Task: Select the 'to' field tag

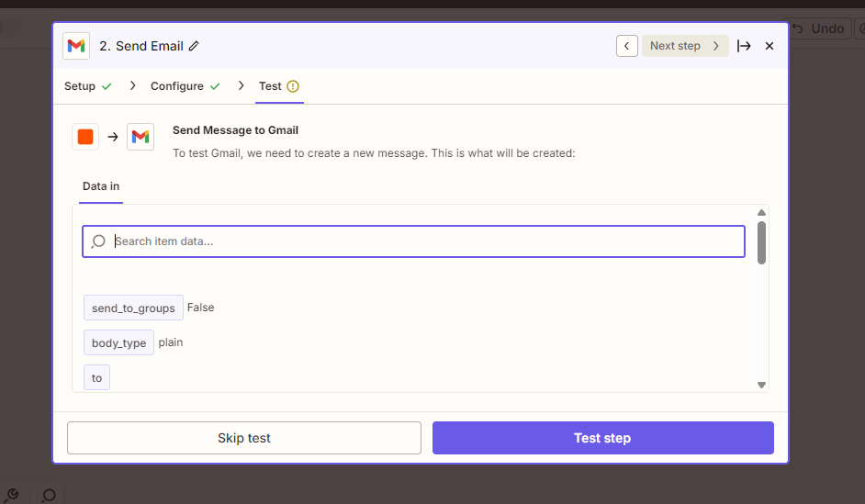Action: pyautogui.click(x=96, y=377)
